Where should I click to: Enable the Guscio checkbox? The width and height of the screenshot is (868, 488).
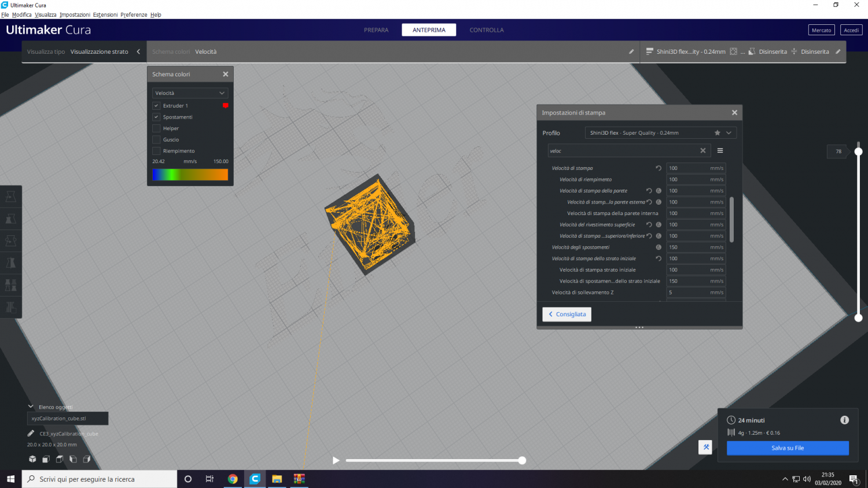[x=156, y=139]
